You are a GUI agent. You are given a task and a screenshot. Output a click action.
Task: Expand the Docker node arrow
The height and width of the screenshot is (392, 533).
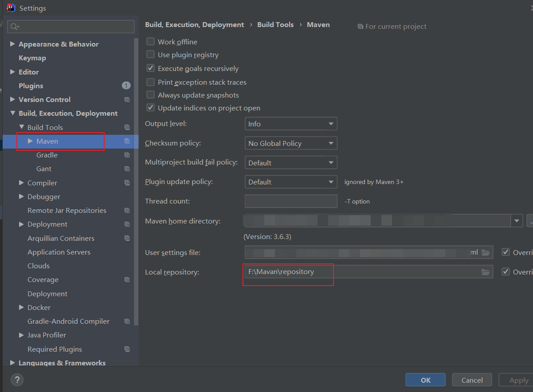point(21,307)
